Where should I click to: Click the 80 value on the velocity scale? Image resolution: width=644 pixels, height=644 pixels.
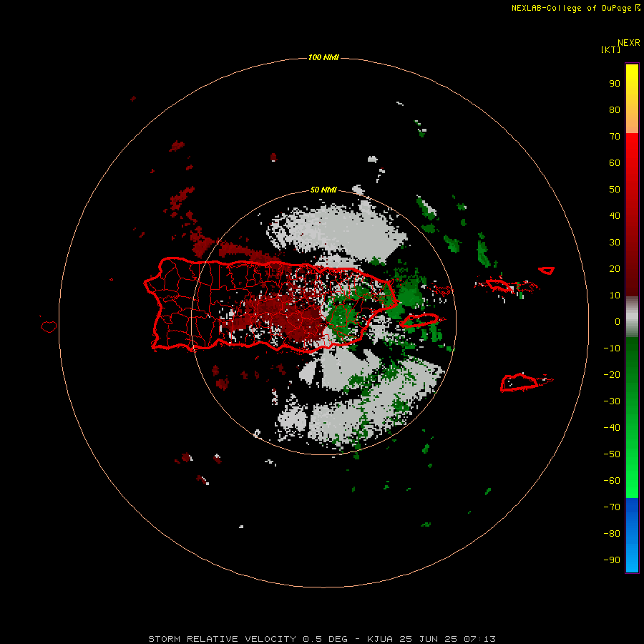pos(615,109)
